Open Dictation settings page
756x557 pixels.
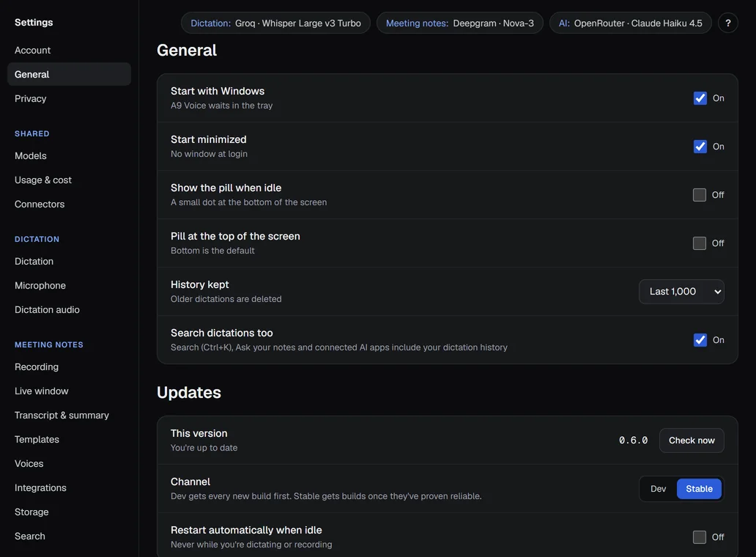[69, 262]
